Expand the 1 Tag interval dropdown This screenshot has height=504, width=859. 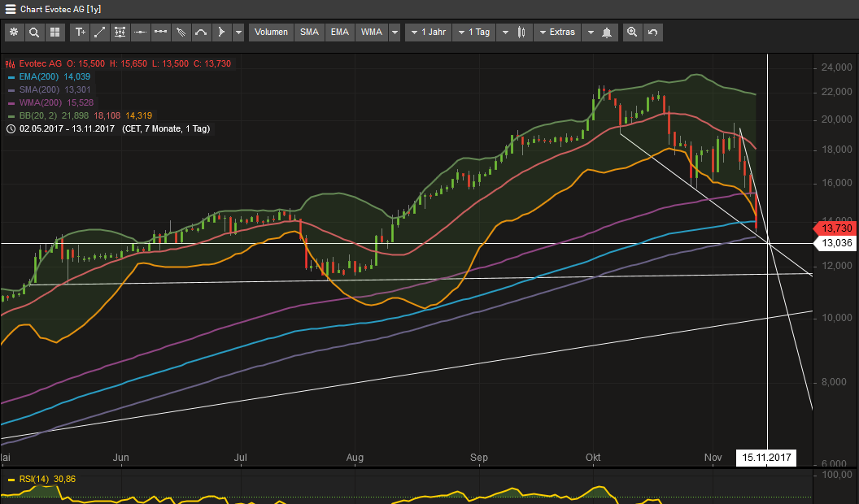click(x=474, y=33)
